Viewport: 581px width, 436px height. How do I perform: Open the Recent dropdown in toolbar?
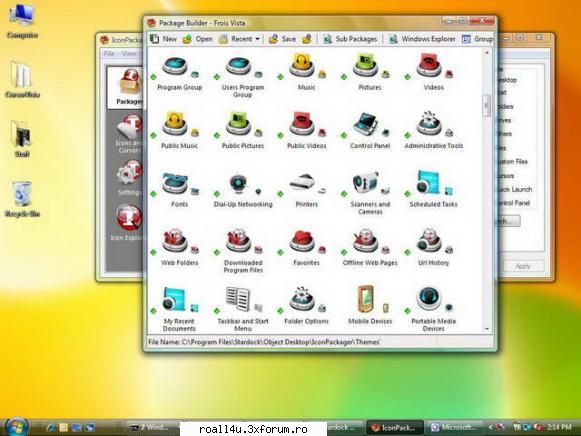(239, 39)
